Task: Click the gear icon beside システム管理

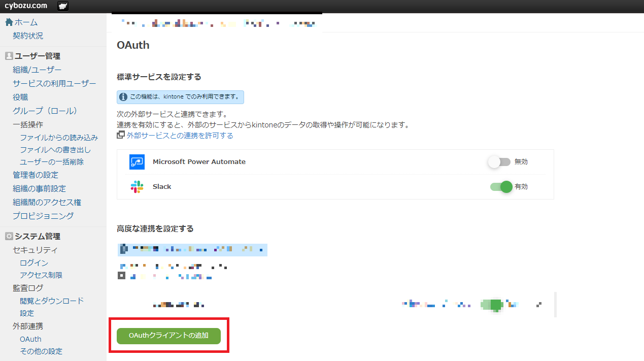Action: pos(9,236)
